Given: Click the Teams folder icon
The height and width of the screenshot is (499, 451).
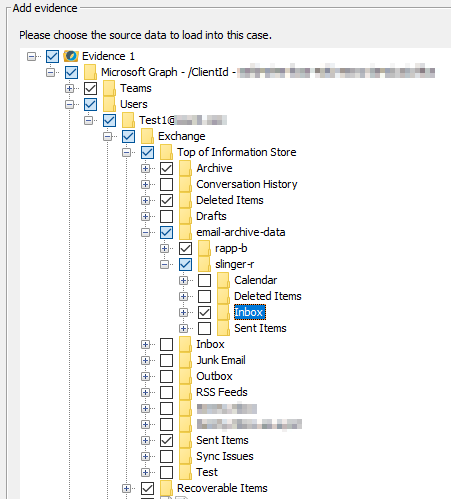Looking at the screenshot, I should point(109,88).
